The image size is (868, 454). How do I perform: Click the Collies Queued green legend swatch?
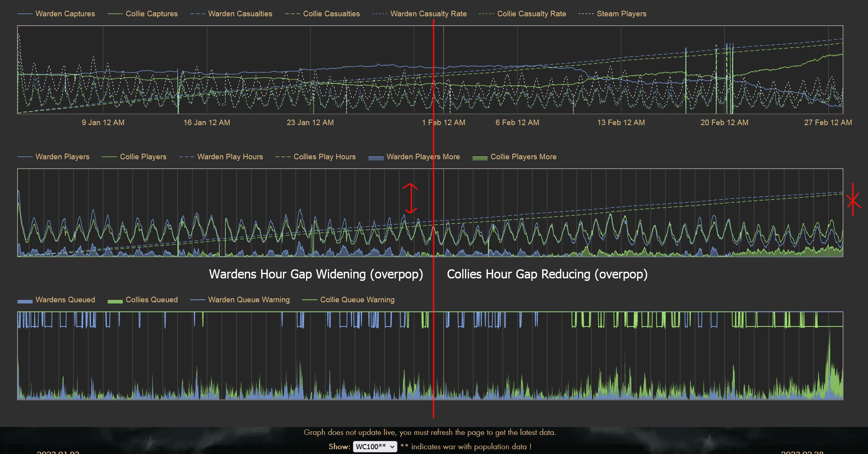point(115,301)
